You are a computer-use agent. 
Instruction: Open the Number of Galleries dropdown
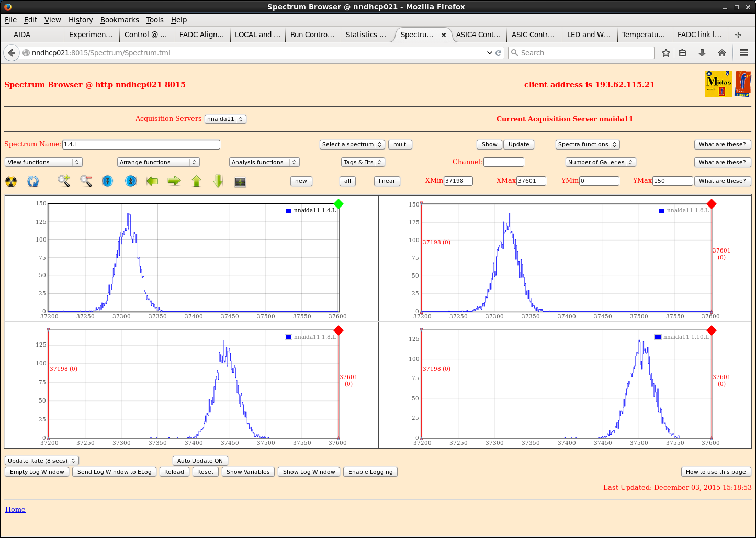pos(601,162)
